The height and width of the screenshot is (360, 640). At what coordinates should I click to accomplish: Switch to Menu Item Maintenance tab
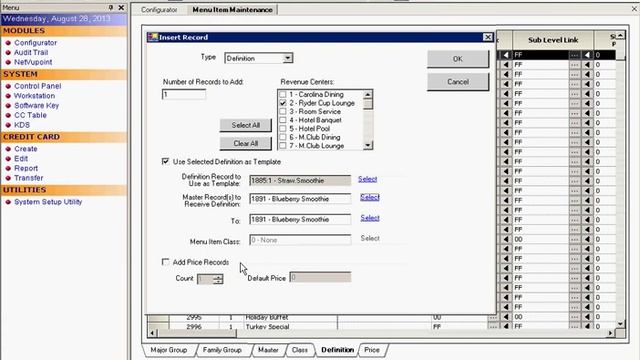click(232, 9)
